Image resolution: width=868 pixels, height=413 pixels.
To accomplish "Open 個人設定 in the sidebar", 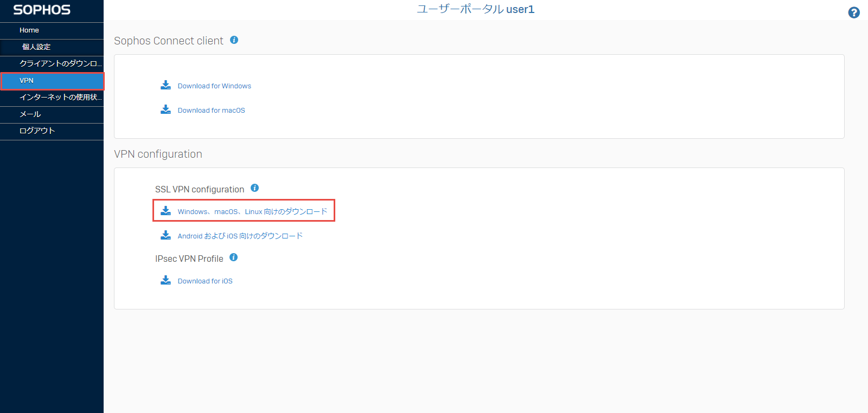I will [36, 47].
